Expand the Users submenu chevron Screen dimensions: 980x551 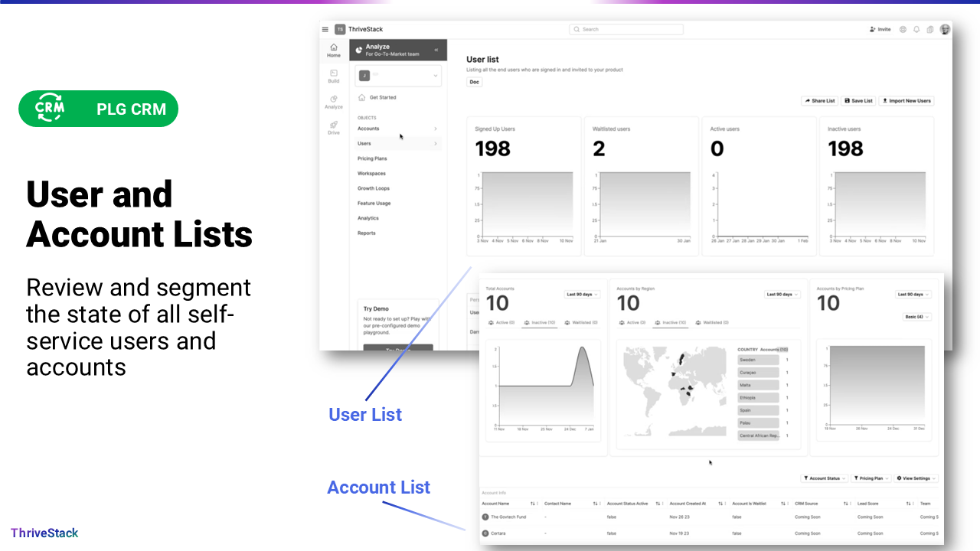[x=436, y=143]
